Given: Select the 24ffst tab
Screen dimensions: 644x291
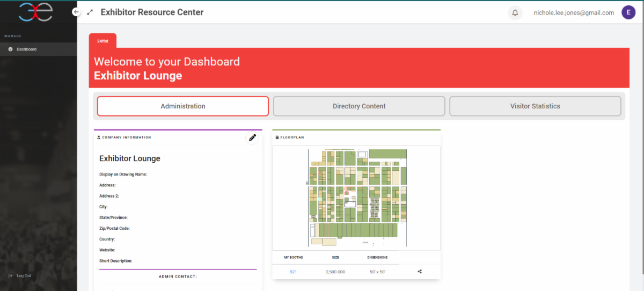Looking at the screenshot, I should point(103,41).
